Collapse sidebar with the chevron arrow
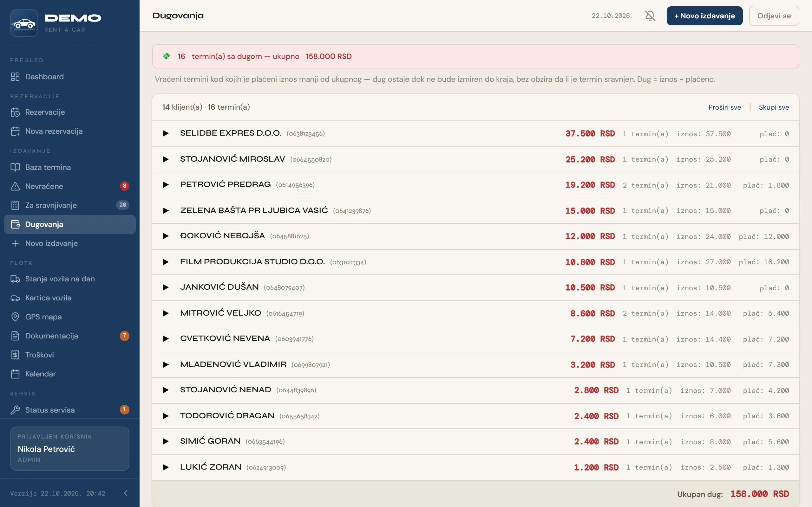Viewport: 812px width, 507px height. [126, 493]
